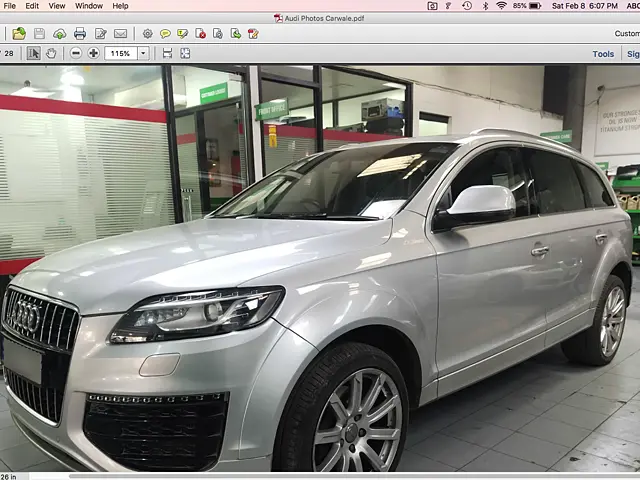Click the Customize toolbar label
This screenshot has width=640, height=480.
pyautogui.click(x=627, y=33)
